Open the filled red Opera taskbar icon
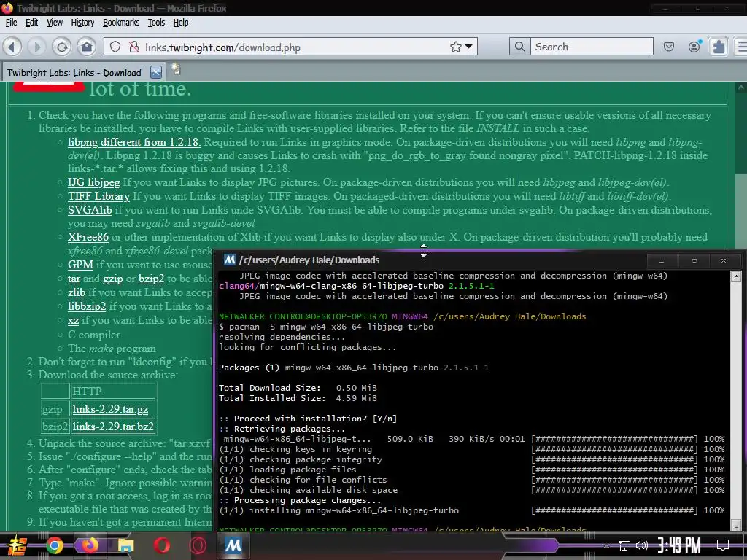The width and height of the screenshot is (747, 560). 162,545
